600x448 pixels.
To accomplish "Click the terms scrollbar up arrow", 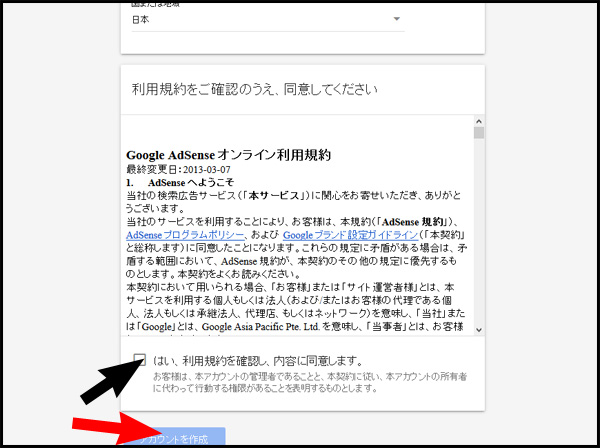I will tap(479, 121).
